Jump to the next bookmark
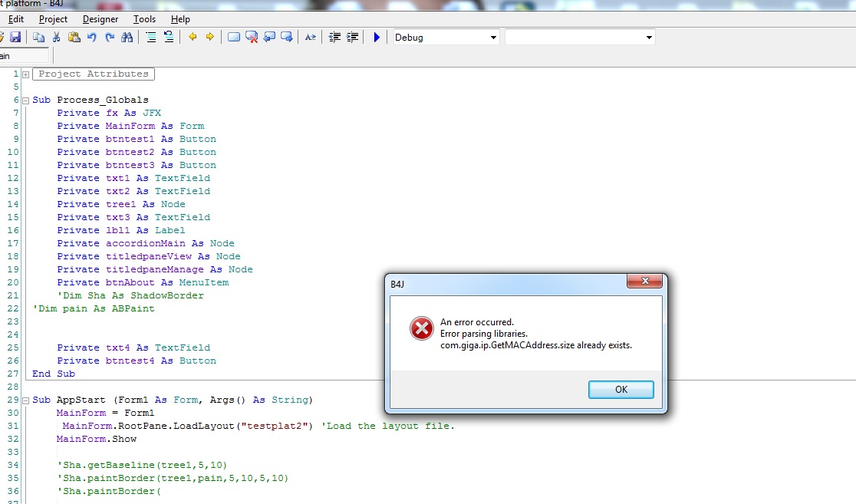Screen dimensions: 856x504 pos(287,37)
